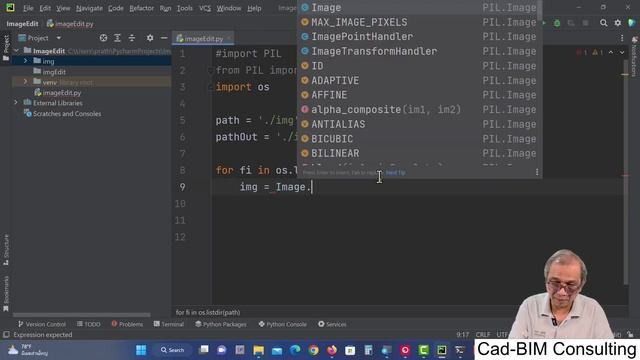
Task: Open Firefox from the taskbar
Action: [x=332, y=350]
